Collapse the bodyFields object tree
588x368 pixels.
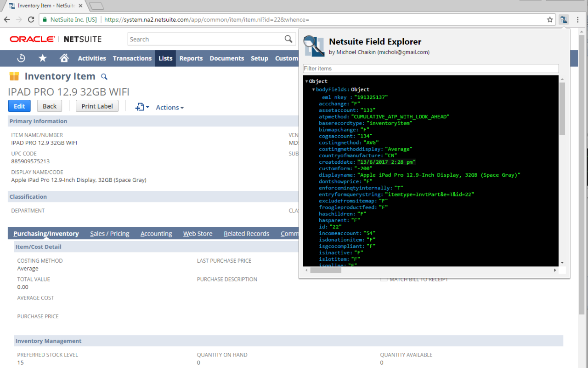click(313, 89)
